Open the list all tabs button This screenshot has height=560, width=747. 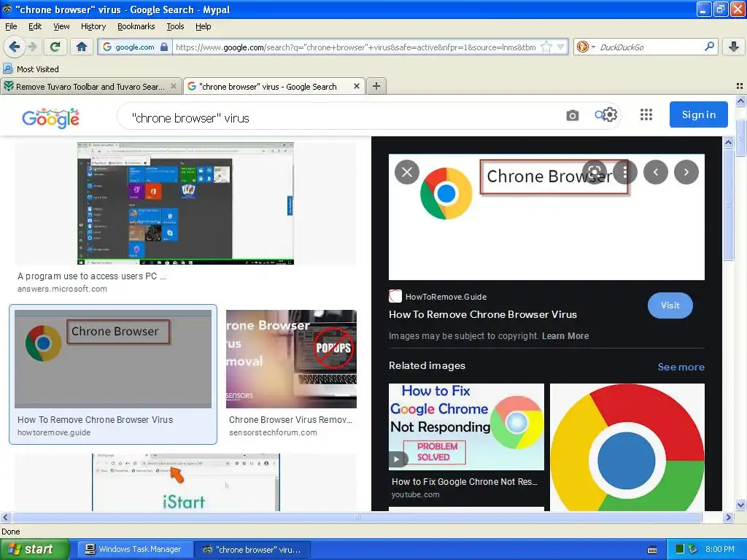[x=740, y=86]
